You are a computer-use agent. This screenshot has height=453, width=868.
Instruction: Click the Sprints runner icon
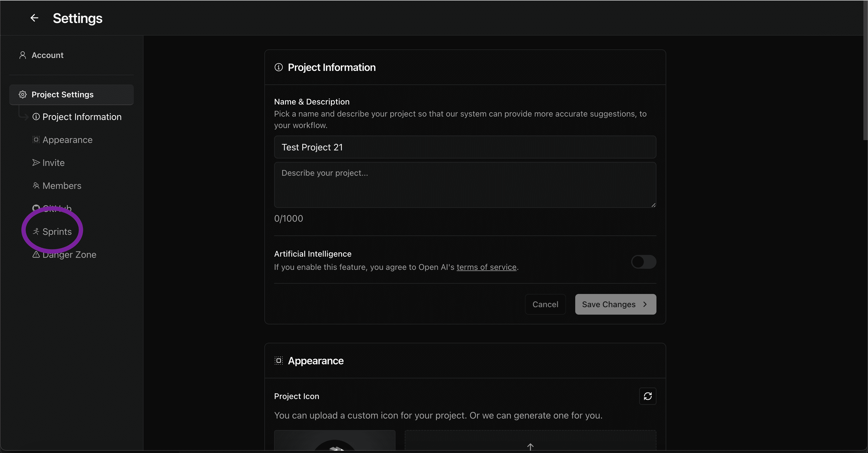pyautogui.click(x=36, y=232)
